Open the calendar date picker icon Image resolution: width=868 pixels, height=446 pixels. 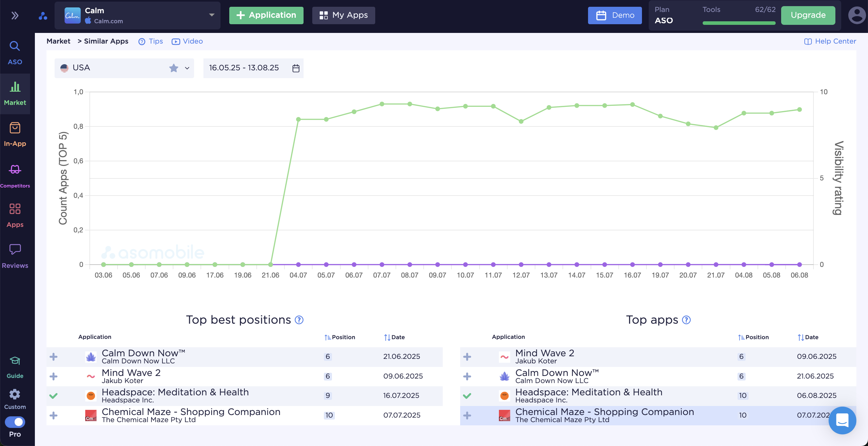(x=296, y=68)
